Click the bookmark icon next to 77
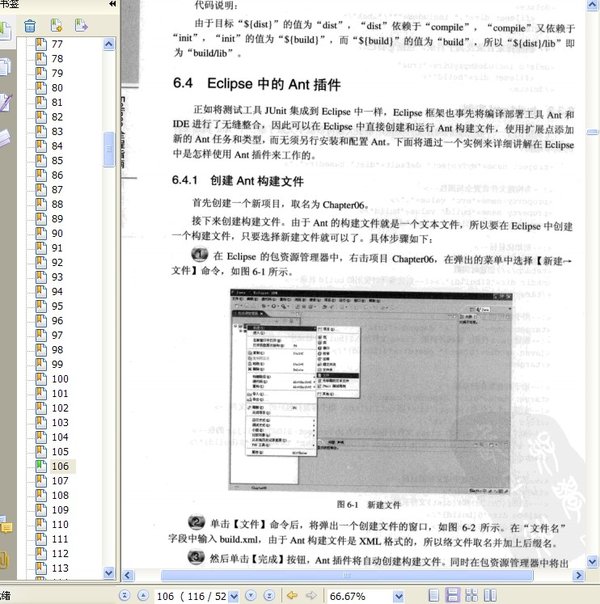600x604 pixels. point(41,44)
